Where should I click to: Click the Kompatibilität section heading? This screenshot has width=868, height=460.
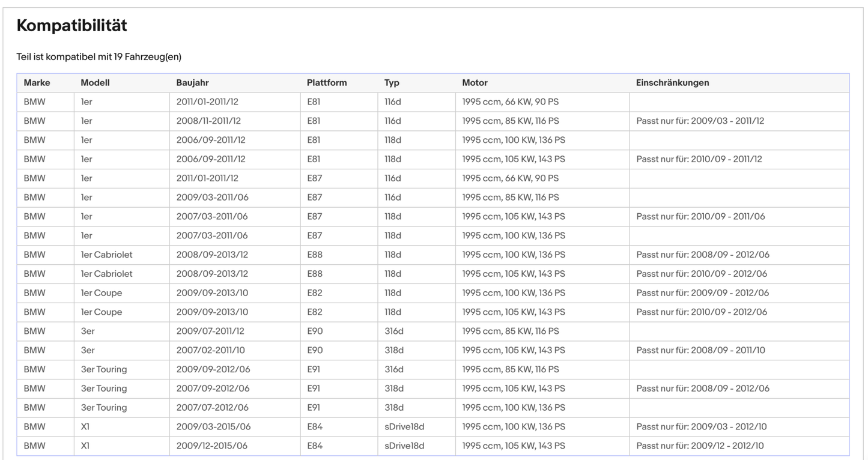point(71,26)
